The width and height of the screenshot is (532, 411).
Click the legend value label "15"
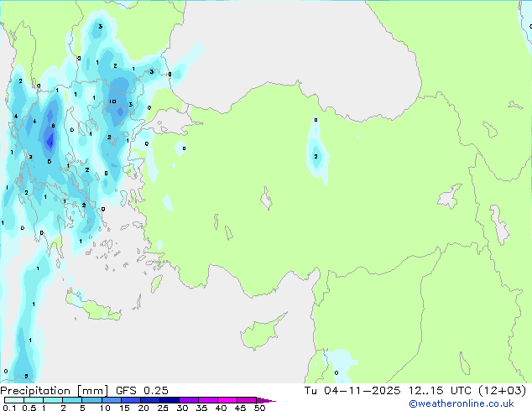[124, 408]
